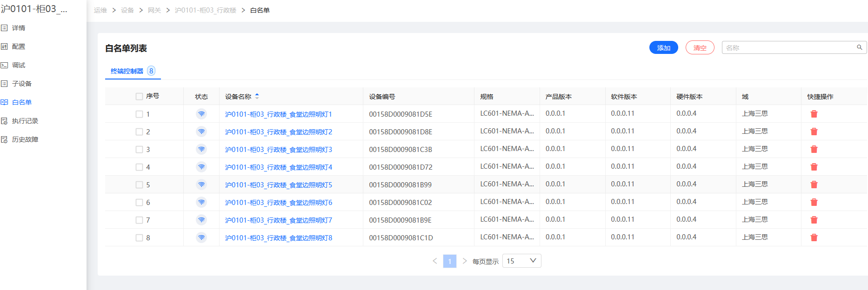868x290 pixels.
Task: Click wifi status icon of row 3
Action: 201,149
